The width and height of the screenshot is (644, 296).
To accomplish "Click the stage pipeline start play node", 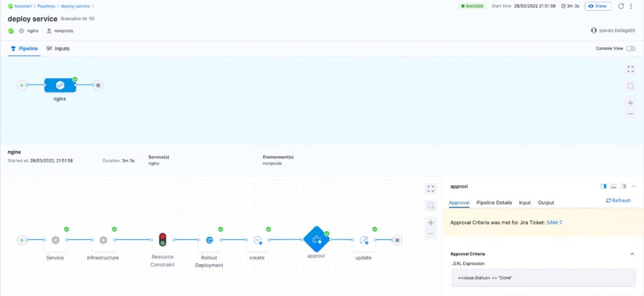I will [22, 85].
